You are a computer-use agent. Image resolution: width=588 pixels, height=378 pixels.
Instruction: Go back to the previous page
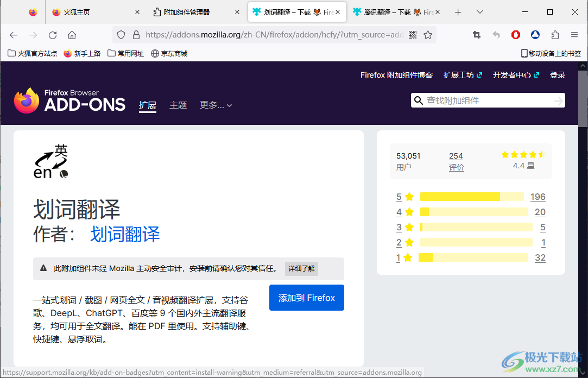point(14,35)
